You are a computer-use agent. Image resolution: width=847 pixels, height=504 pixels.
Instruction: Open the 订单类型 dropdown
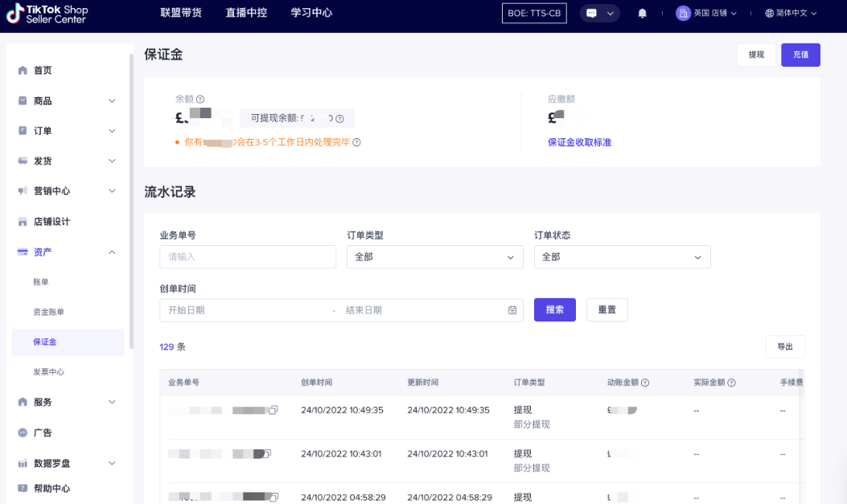click(434, 256)
